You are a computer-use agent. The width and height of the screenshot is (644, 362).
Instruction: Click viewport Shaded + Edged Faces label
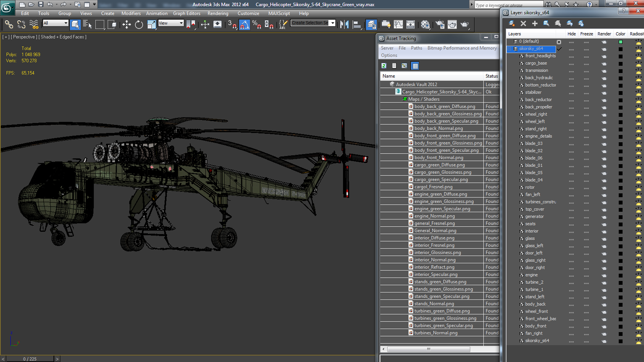click(x=62, y=37)
